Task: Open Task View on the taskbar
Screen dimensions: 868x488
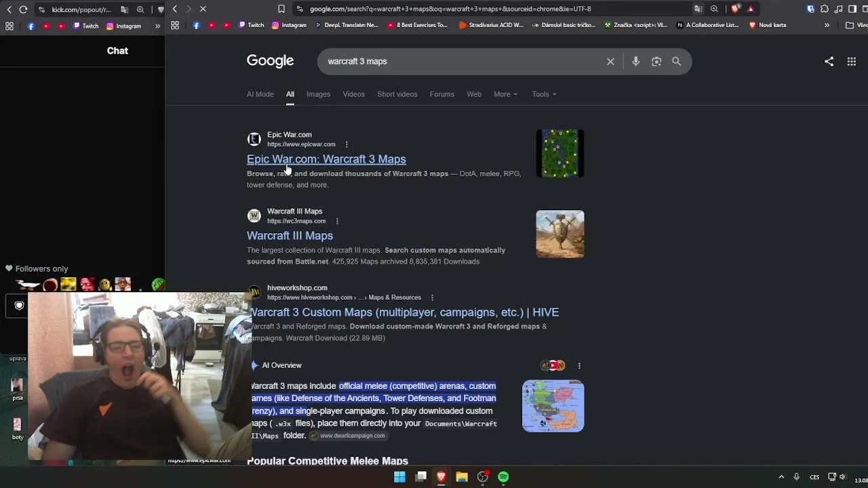Action: click(x=420, y=477)
